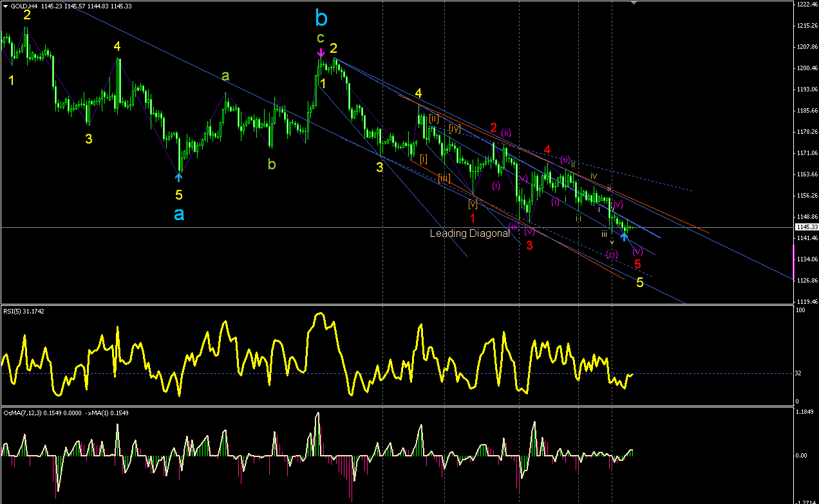Select the red '5' wave label
The height and width of the screenshot is (504, 819).
(x=637, y=264)
